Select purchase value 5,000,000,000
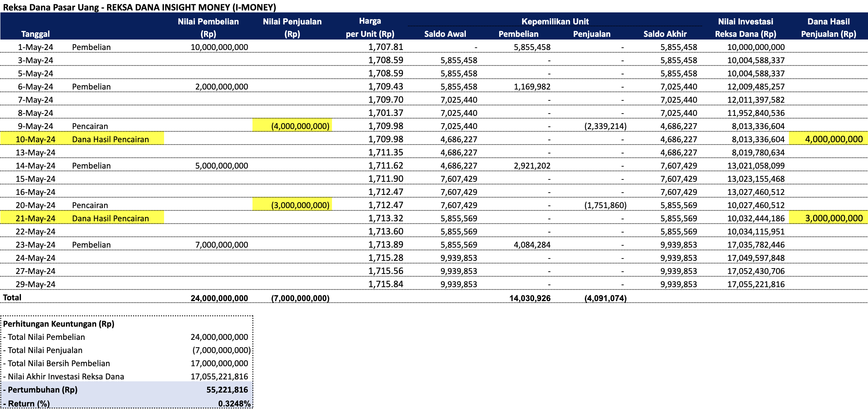Screen dimensions: 868x410 pos(221,166)
